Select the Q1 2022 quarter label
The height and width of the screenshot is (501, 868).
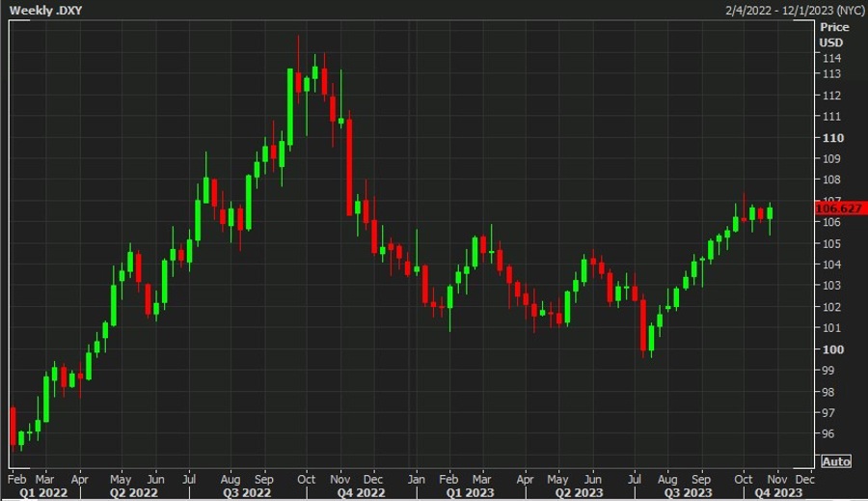point(43,492)
